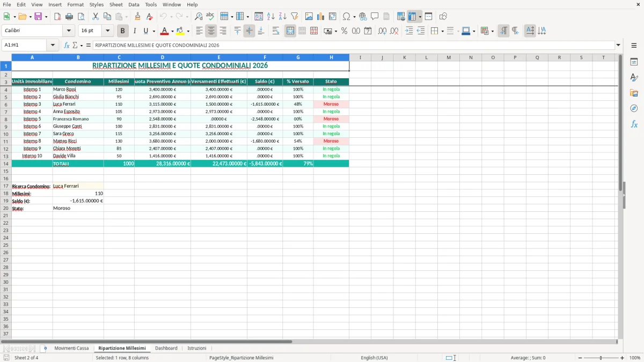Toggle Print Preview
644x362 pixels.
[x=80, y=17]
